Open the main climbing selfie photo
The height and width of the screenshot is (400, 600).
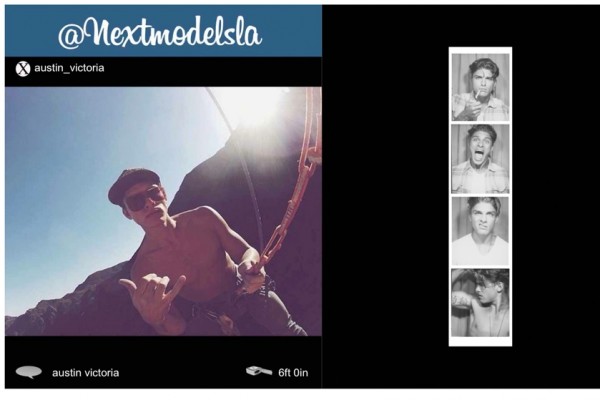click(163, 211)
